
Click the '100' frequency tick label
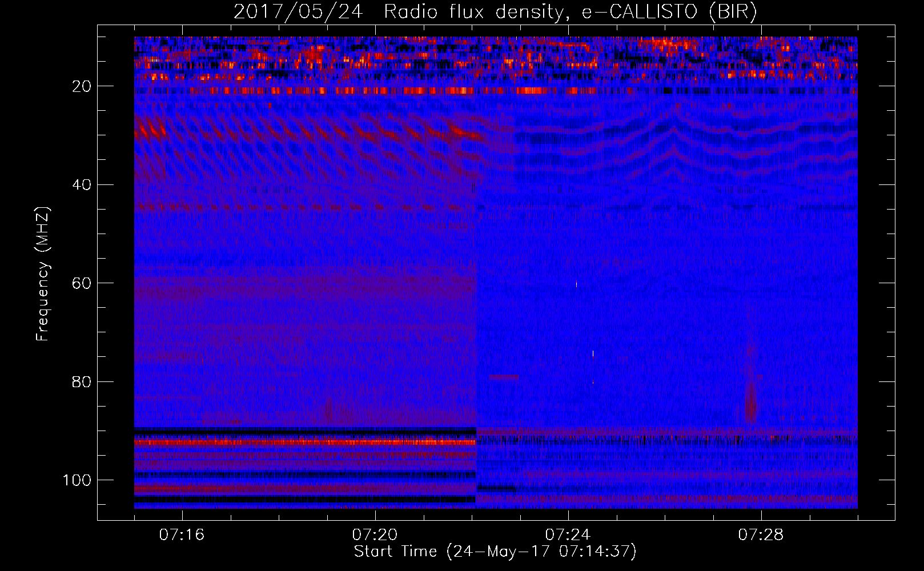point(77,480)
